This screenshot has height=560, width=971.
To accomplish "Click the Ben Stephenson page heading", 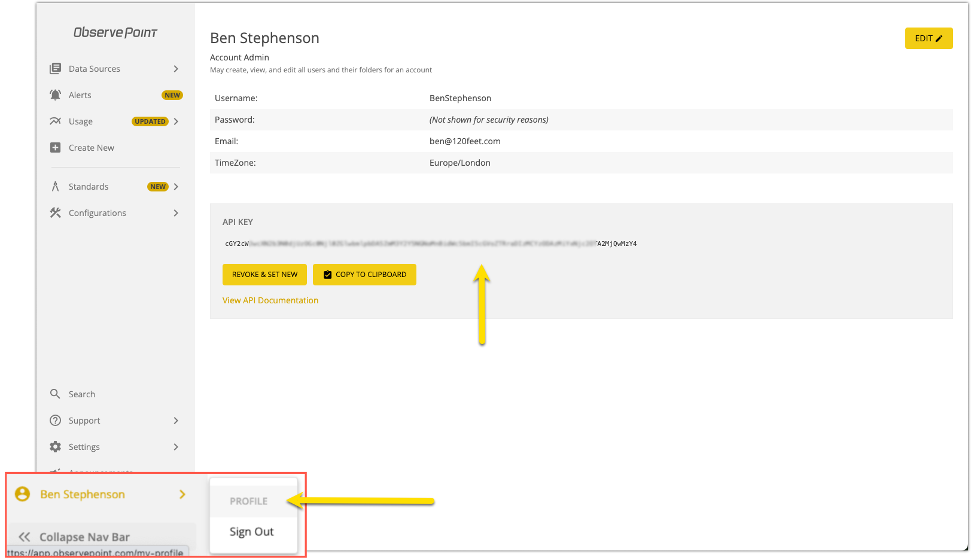I will click(x=264, y=38).
